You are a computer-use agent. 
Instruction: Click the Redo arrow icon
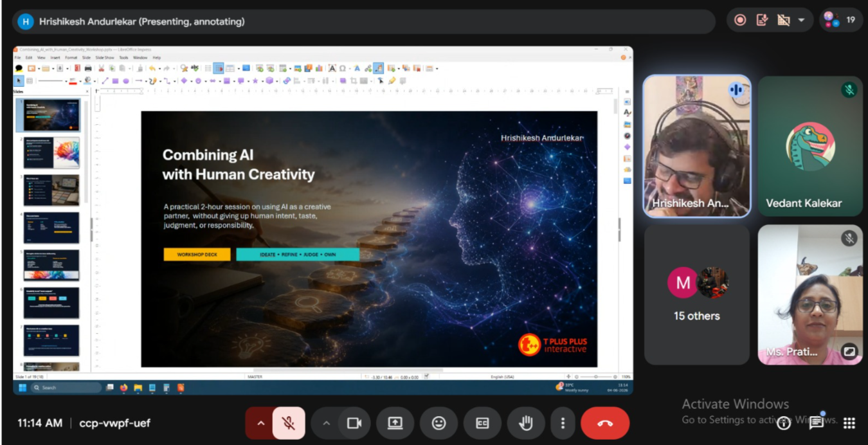[167, 68]
